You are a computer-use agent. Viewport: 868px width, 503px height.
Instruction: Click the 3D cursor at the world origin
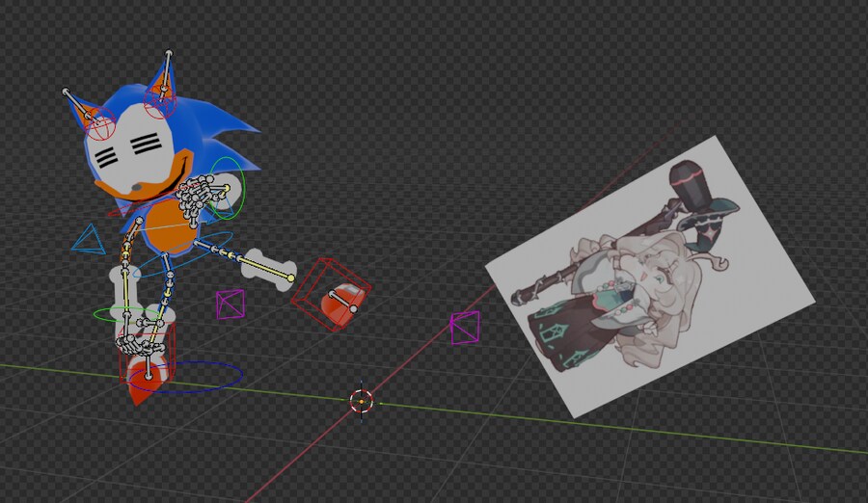(362, 401)
